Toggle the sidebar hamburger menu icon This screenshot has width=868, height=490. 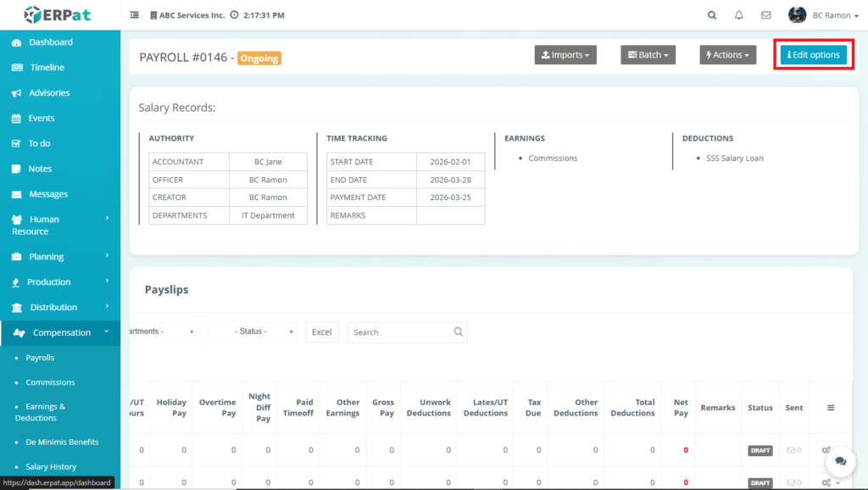click(x=135, y=15)
